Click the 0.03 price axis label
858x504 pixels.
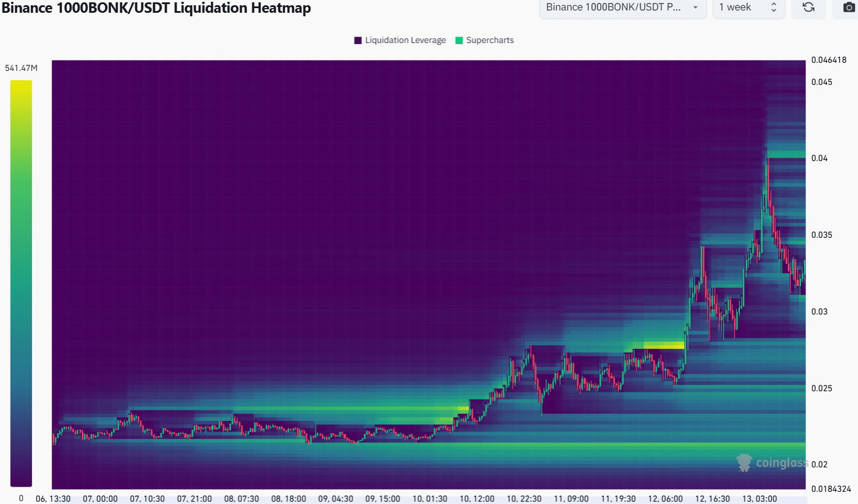click(x=820, y=312)
